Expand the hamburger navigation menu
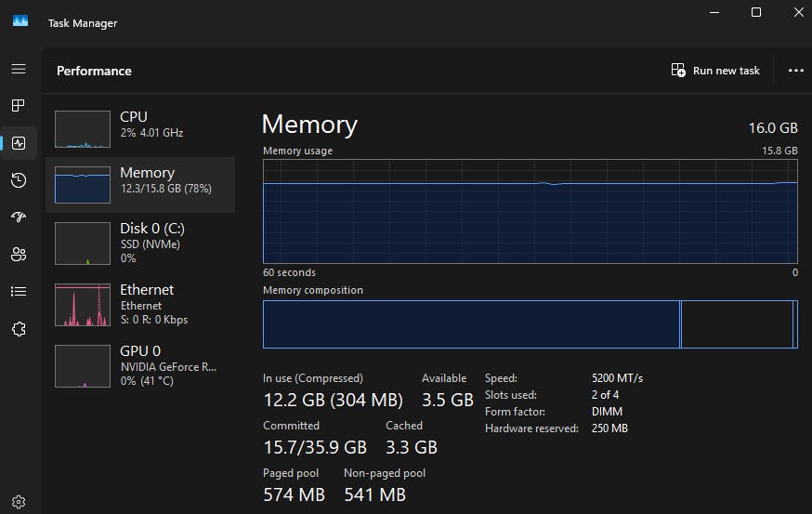Image resolution: width=812 pixels, height=514 pixels. click(19, 69)
